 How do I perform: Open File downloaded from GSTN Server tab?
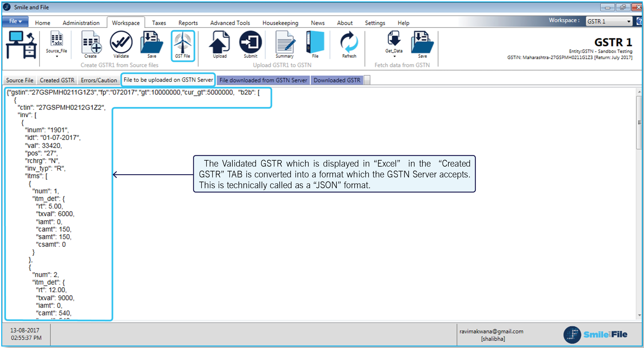click(x=263, y=80)
